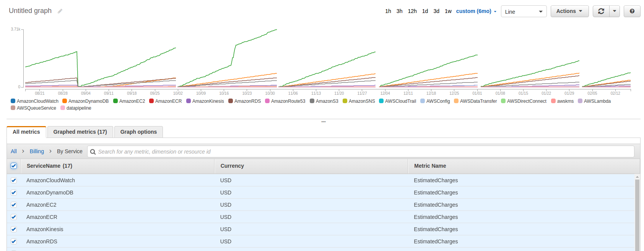Uncheck the AmazonECR row checkbox
Screen dimensions: 644x251
pyautogui.click(x=14, y=217)
